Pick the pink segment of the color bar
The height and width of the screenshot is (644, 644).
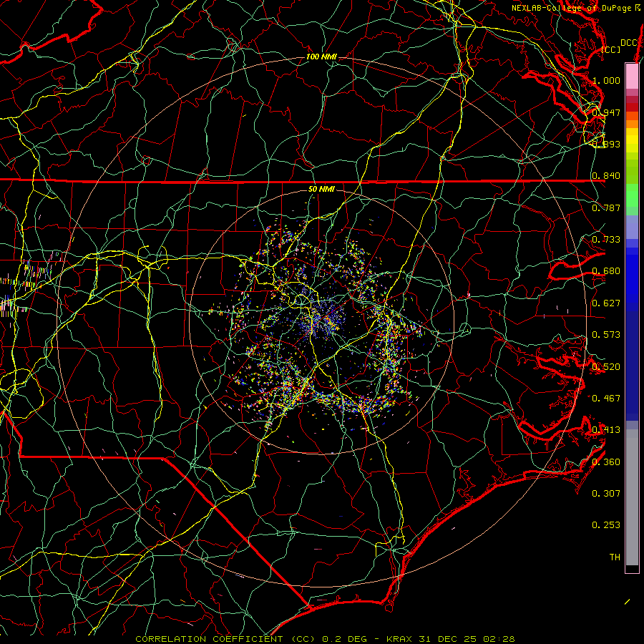pyautogui.click(x=632, y=76)
